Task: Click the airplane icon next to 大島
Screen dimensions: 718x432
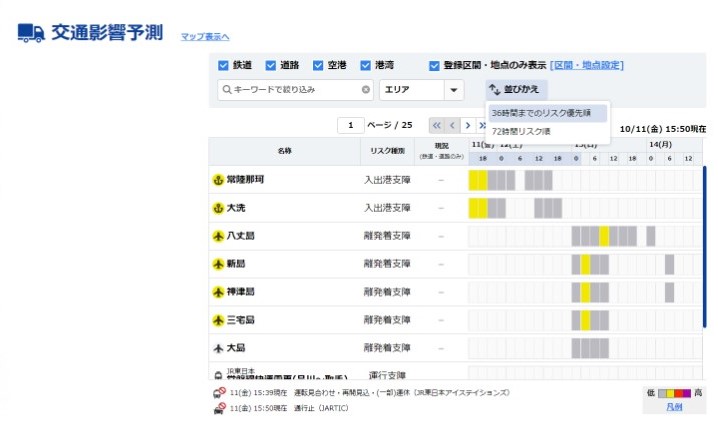Action: tap(218, 348)
